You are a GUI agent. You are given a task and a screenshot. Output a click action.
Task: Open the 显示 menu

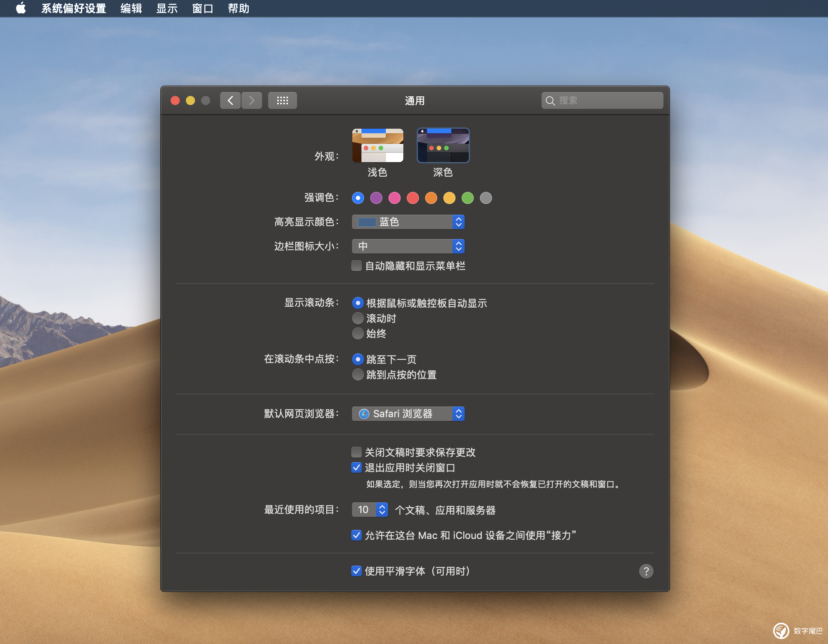167,8
